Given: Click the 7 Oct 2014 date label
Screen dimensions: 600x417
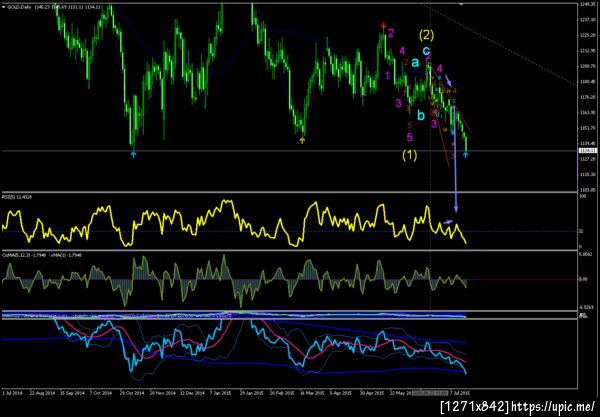Looking at the screenshot, I should 101,393.
